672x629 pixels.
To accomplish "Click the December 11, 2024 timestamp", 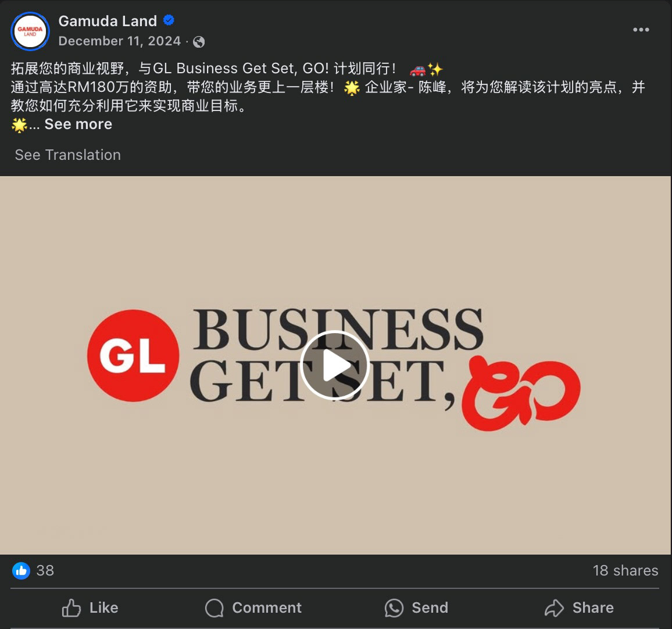I will coord(120,41).
